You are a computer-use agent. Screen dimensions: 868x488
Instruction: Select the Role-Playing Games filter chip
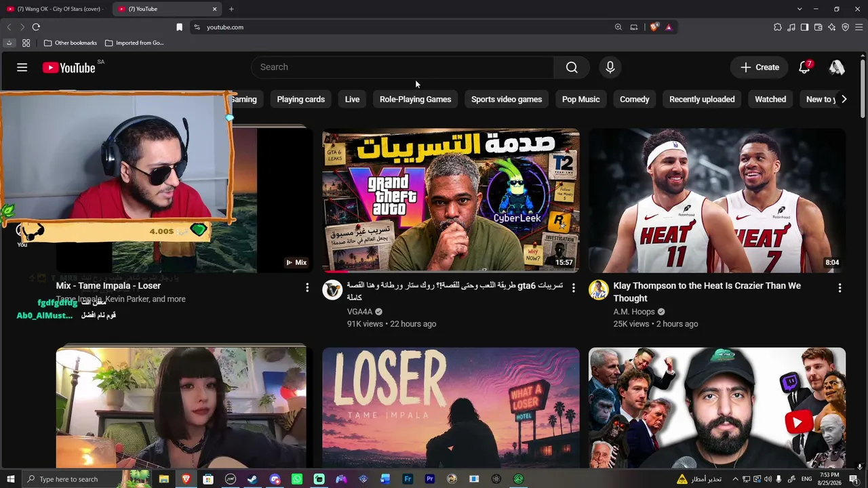click(416, 99)
